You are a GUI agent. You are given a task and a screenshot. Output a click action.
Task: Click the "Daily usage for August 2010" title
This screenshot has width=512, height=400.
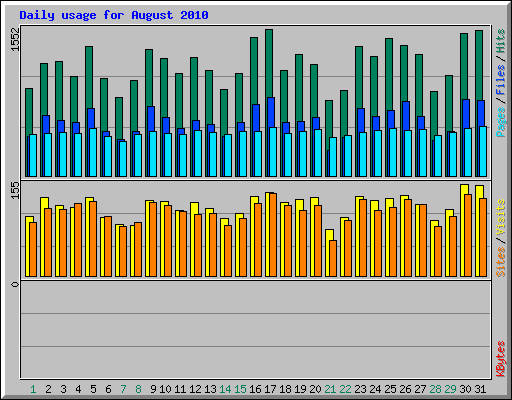114,15
